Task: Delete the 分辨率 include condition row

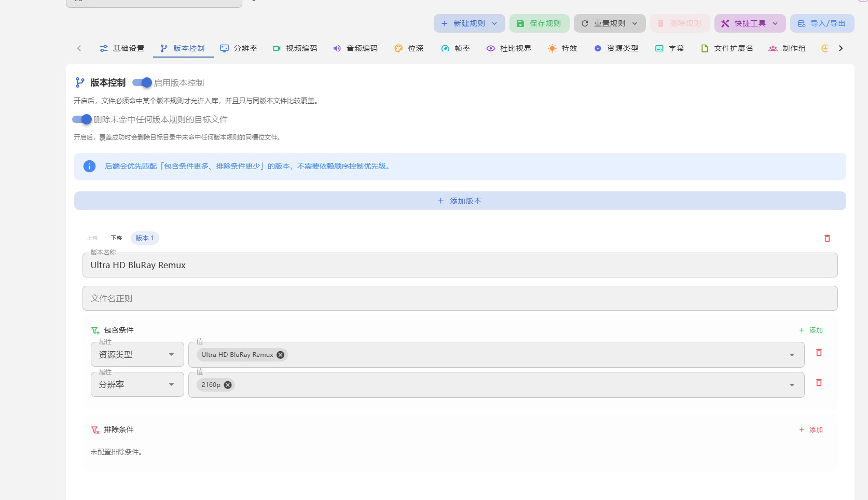Action: point(819,383)
